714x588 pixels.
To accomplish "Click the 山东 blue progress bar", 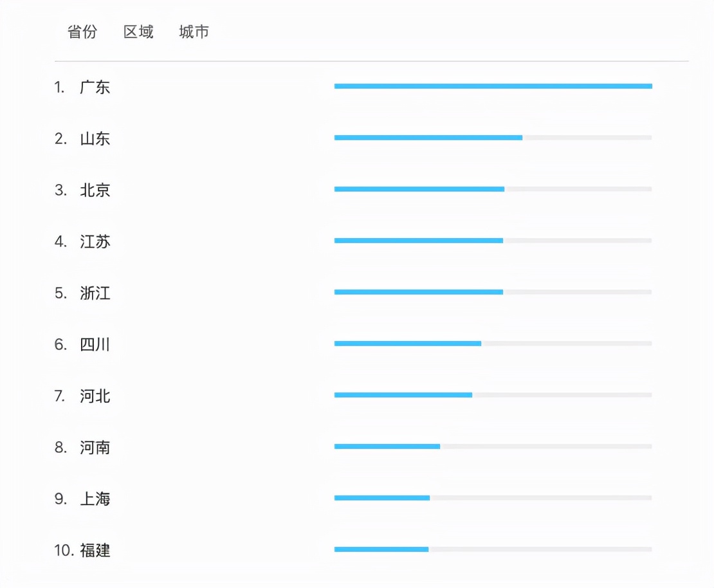I will 428,138.
